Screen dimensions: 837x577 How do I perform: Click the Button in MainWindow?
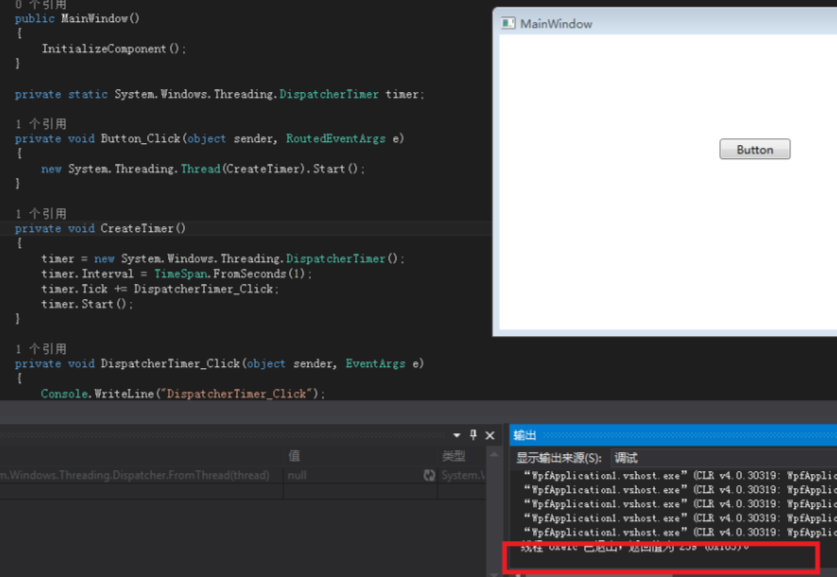[x=754, y=149]
